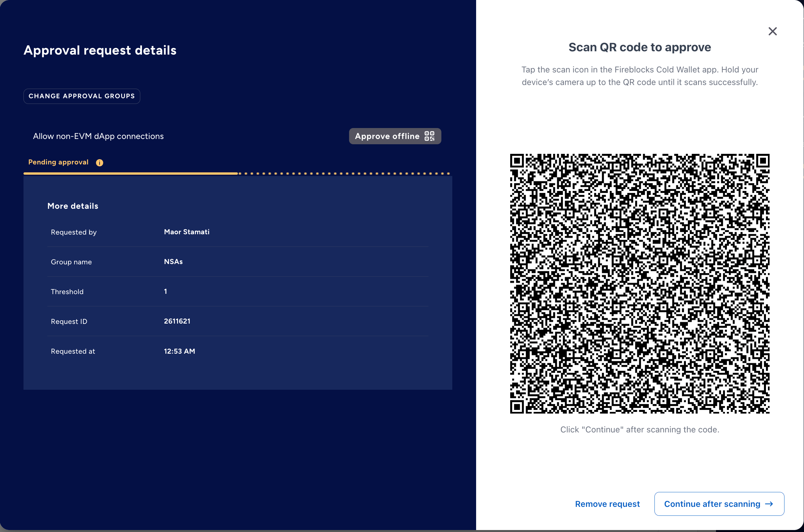Click the Approval request details title

pyautogui.click(x=100, y=50)
